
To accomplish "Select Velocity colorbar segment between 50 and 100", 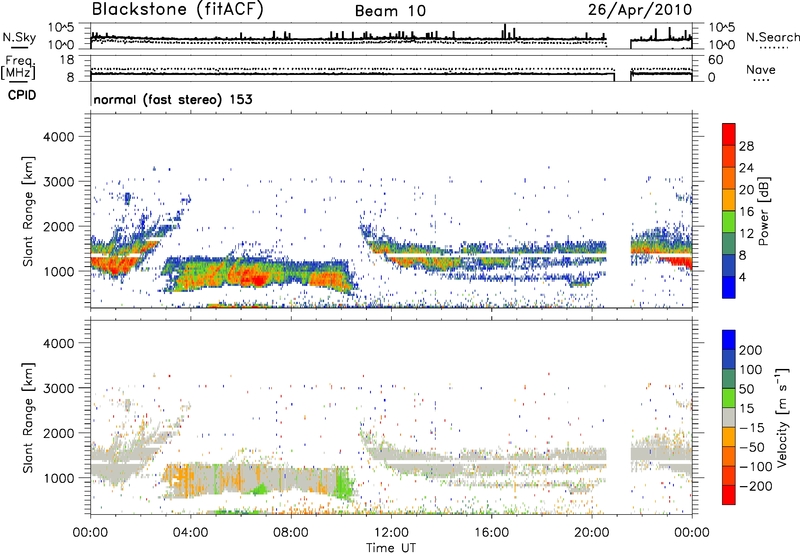I will click(x=729, y=379).
